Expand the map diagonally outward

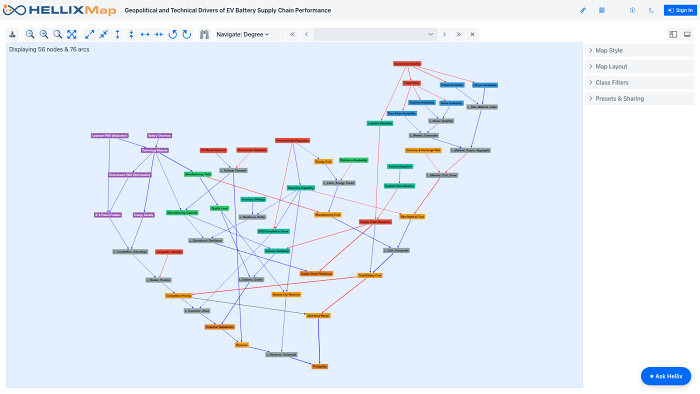(89, 34)
